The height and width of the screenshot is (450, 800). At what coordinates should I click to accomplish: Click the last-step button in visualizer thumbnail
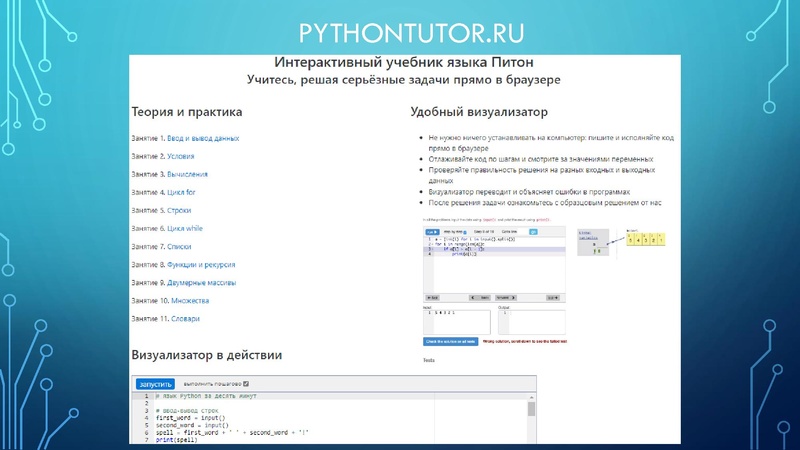[x=553, y=298]
